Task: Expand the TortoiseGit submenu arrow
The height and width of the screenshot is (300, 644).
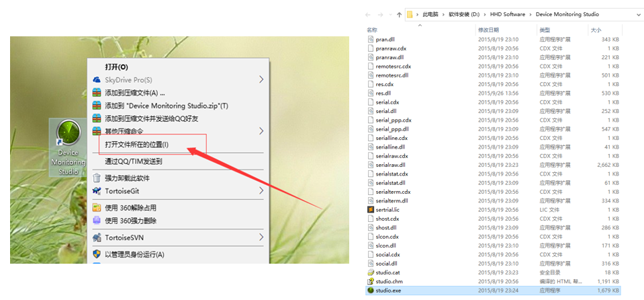Action: [x=261, y=191]
